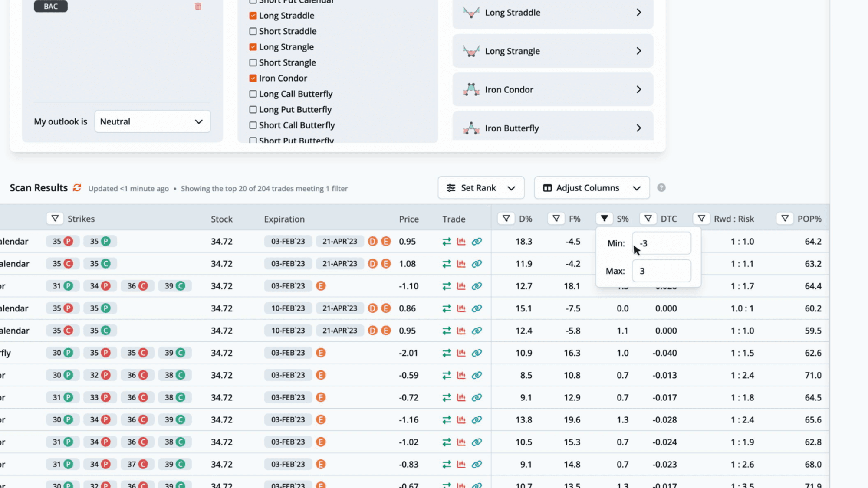The width and height of the screenshot is (868, 488).
Task: Copy link icon in the -1.10 price row
Action: (x=477, y=286)
